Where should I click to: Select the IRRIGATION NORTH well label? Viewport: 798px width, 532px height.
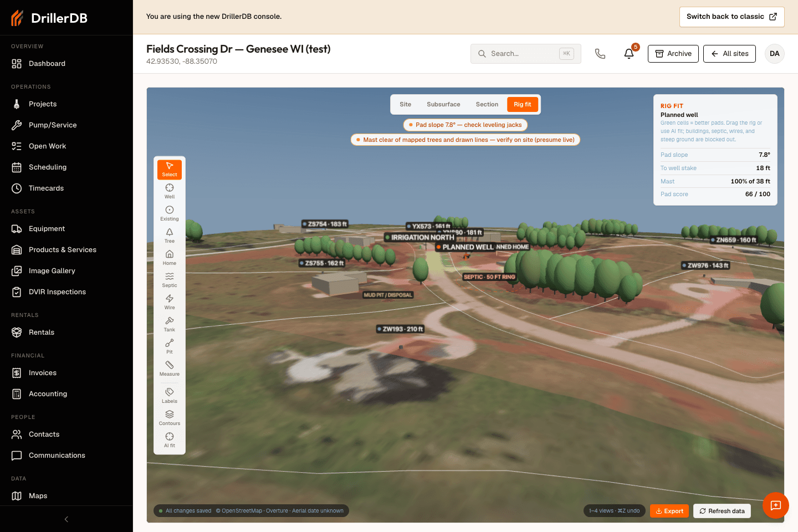[x=420, y=237]
